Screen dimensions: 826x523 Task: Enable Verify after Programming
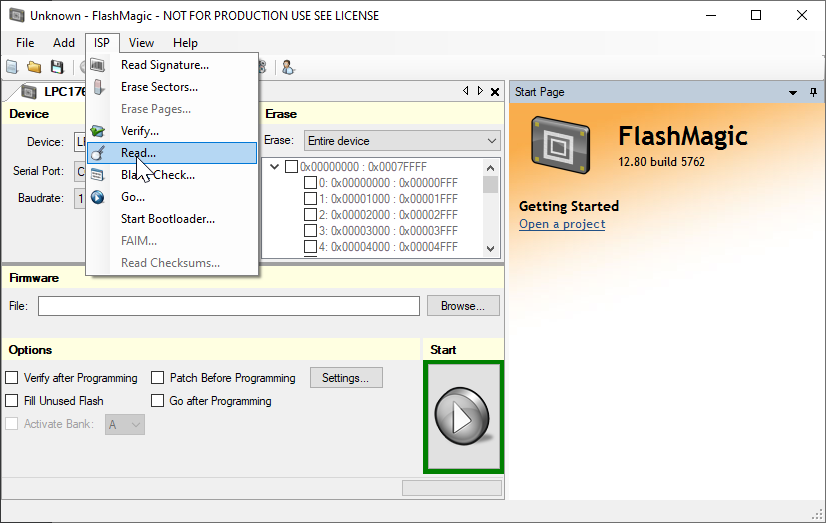pyautogui.click(x=12, y=378)
